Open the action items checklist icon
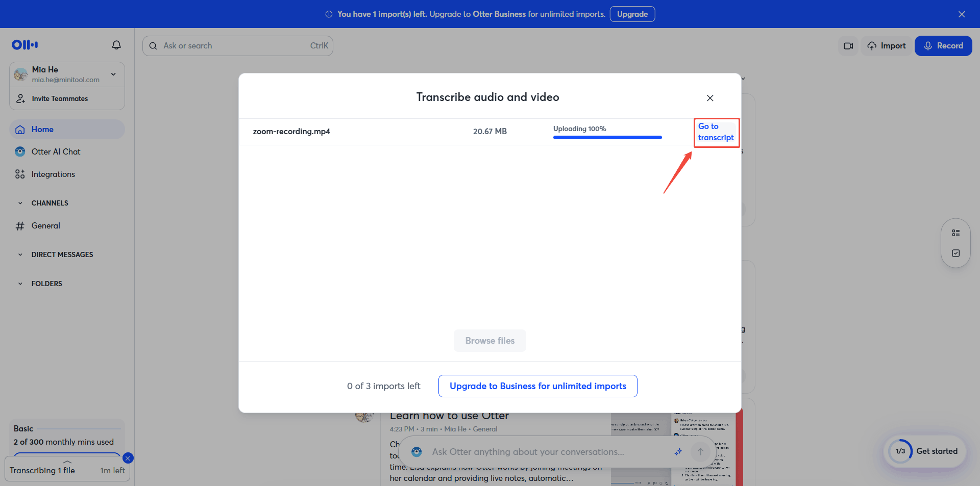 point(956,252)
